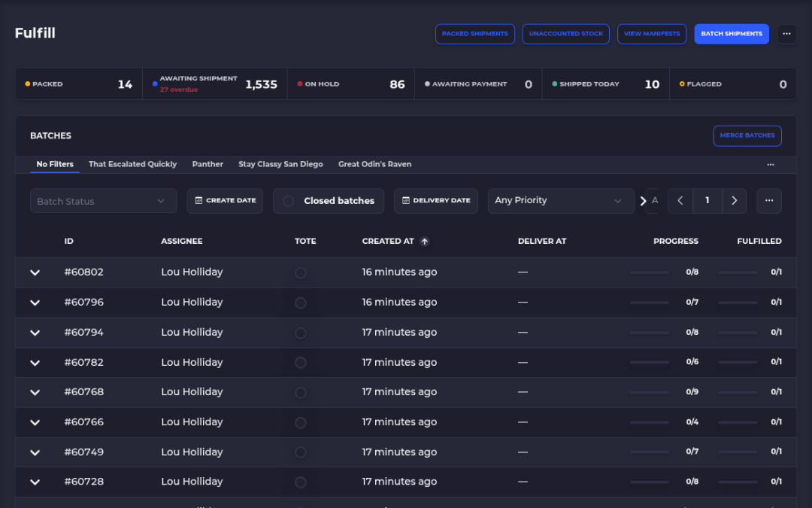Open the filter tabs ellipsis menu

click(771, 164)
